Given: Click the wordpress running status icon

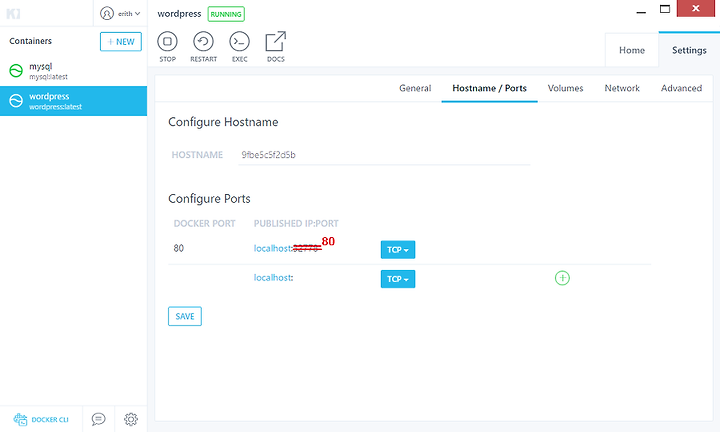Looking at the screenshot, I should tap(16, 101).
